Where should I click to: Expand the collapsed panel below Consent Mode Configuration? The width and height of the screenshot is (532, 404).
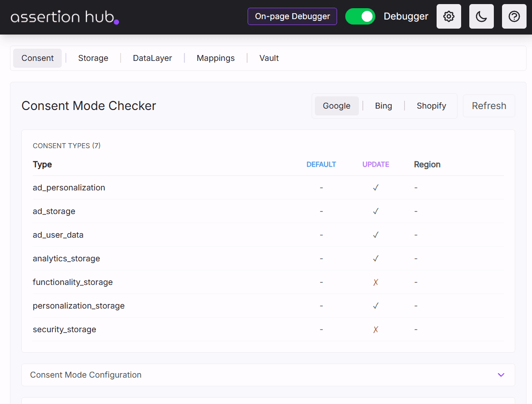click(x=268, y=402)
